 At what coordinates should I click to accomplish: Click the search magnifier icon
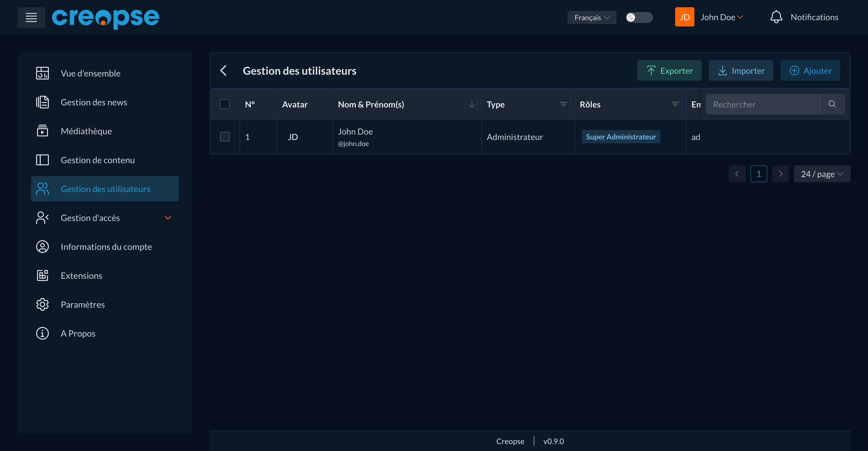832,104
